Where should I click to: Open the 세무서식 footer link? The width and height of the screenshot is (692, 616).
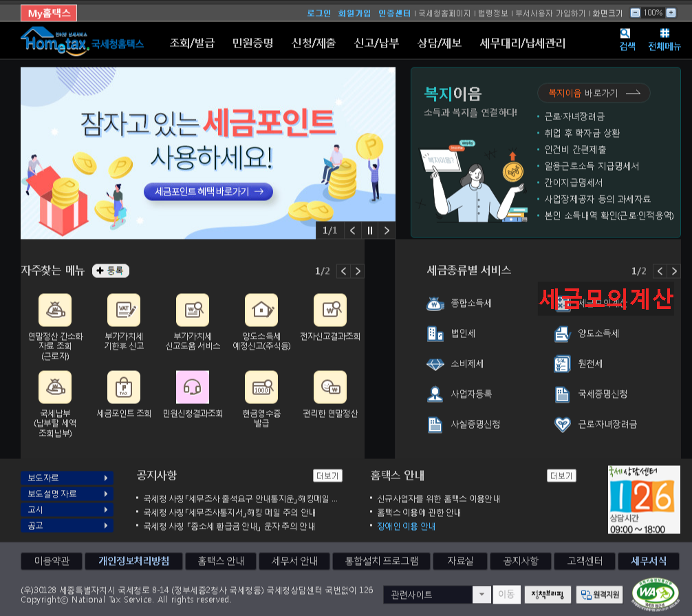[649, 561]
